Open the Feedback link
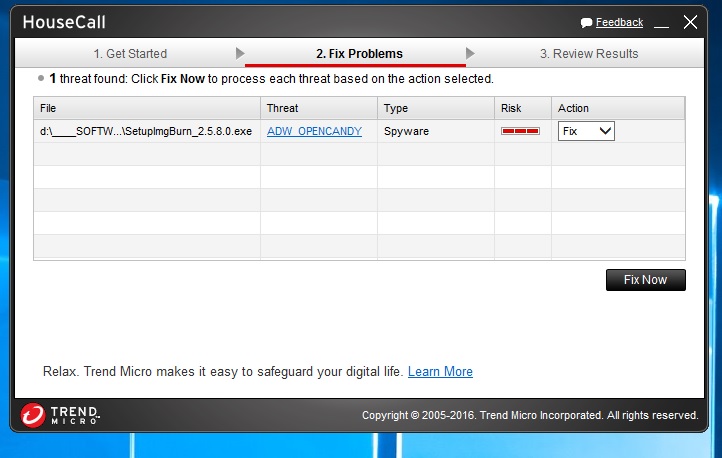This screenshot has height=458, width=722. pos(619,22)
